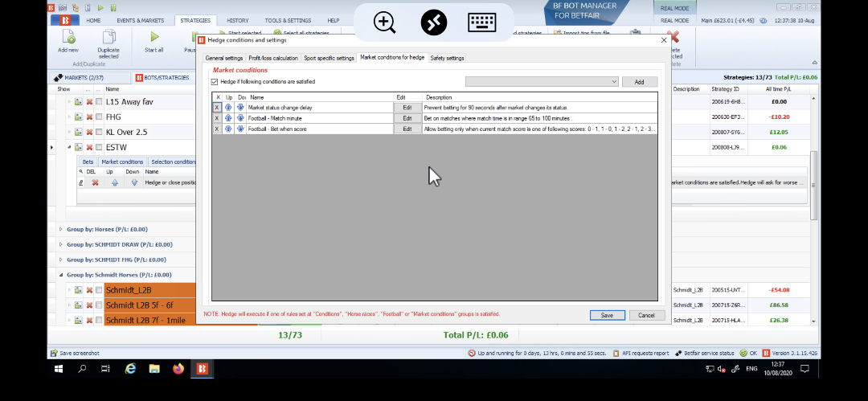Tick the Schmidt_L2B checkbox
Viewport: 868px width, 401px height.
pyautogui.click(x=99, y=289)
